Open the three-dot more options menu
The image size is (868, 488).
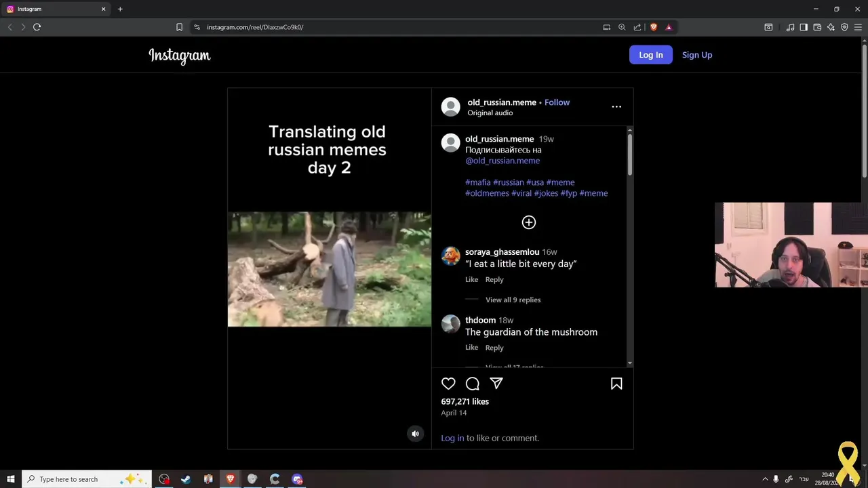pos(616,106)
